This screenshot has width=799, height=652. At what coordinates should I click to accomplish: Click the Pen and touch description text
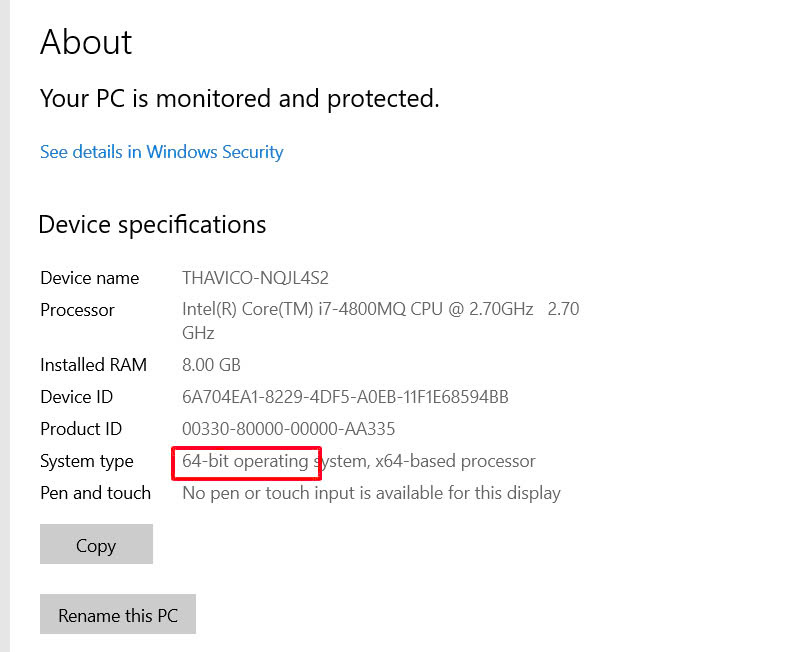click(371, 493)
